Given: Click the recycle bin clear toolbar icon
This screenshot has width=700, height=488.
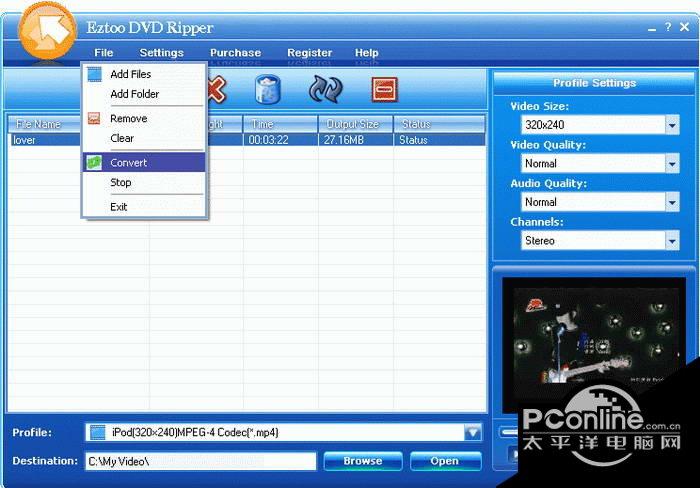Looking at the screenshot, I should click(x=268, y=89).
